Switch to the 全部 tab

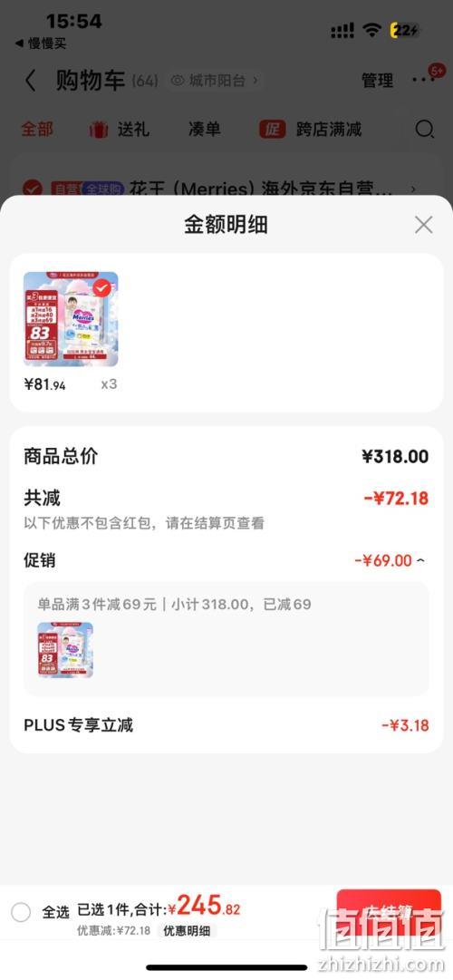37,130
